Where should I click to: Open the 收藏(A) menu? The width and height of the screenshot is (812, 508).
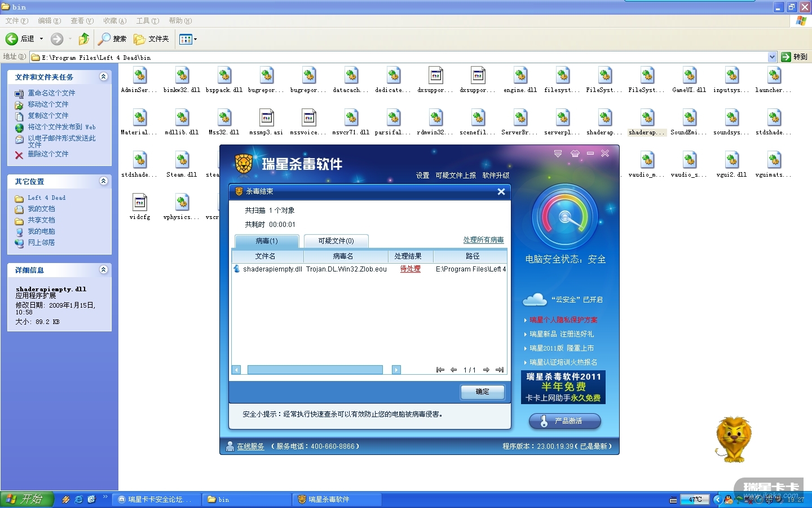(114, 21)
